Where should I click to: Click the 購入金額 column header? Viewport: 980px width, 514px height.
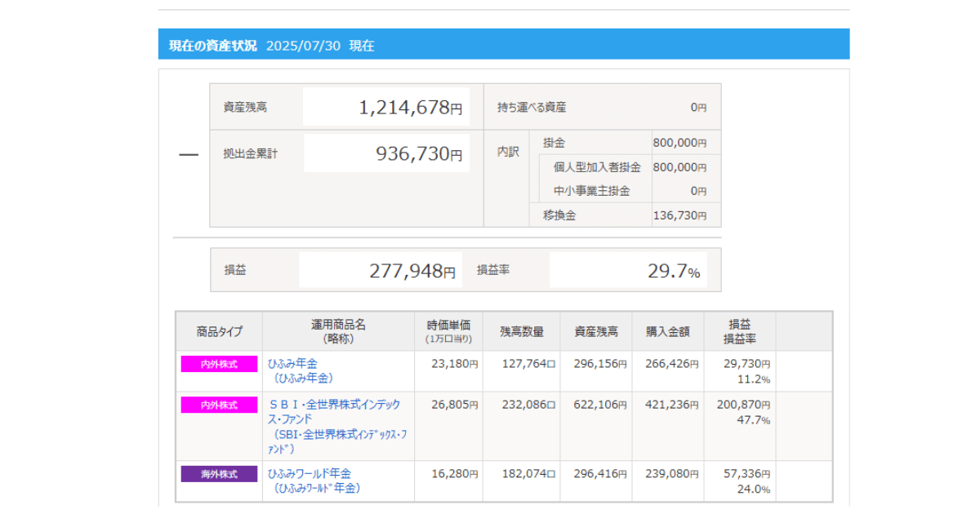pyautogui.click(x=668, y=331)
